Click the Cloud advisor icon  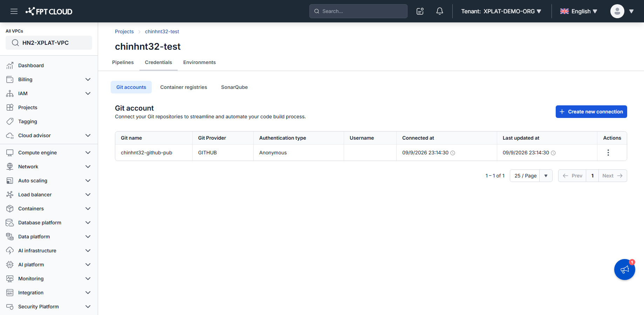point(10,135)
